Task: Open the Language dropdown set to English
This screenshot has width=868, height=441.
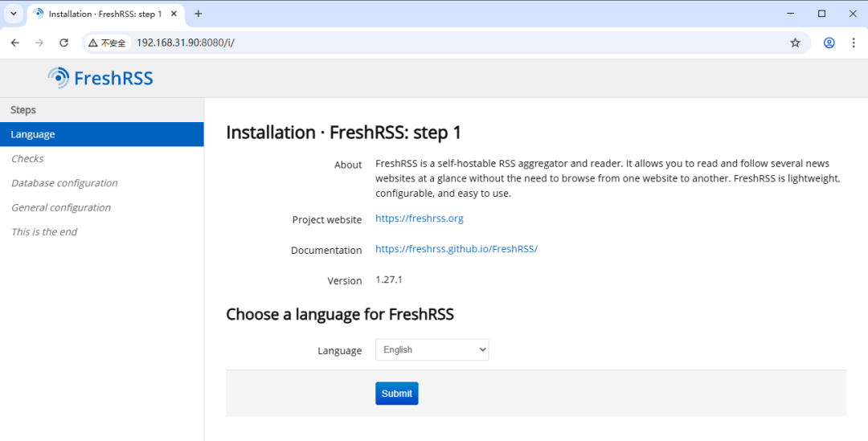Action: pyautogui.click(x=432, y=349)
